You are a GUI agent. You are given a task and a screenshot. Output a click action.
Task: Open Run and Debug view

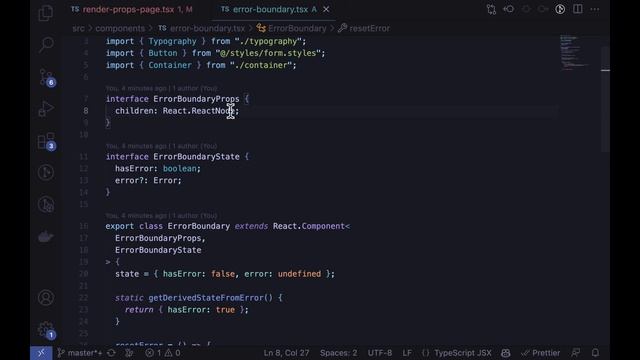46,109
